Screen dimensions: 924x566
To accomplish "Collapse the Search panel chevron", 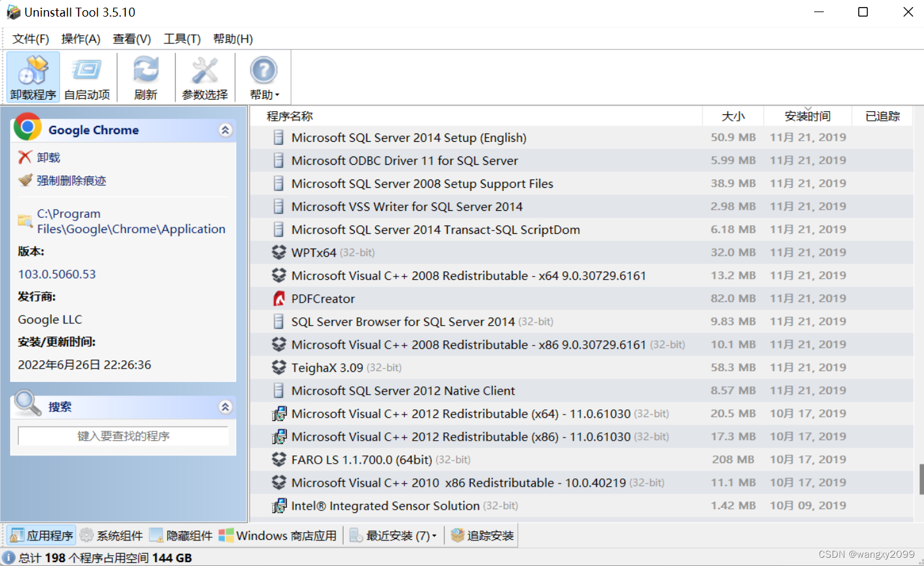I will pyautogui.click(x=225, y=407).
